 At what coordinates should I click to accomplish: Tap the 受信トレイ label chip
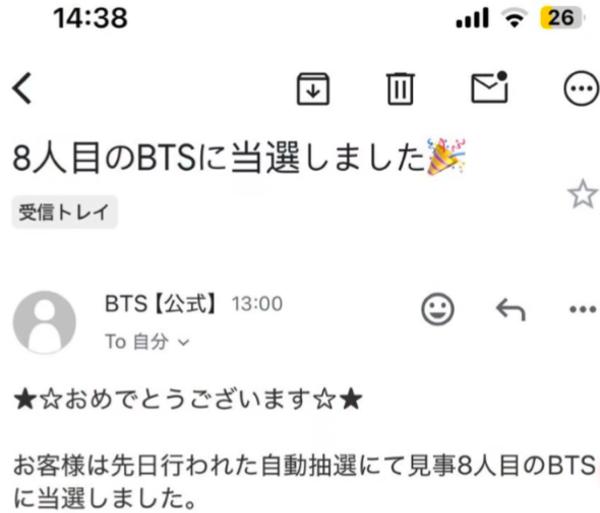pos(64,212)
